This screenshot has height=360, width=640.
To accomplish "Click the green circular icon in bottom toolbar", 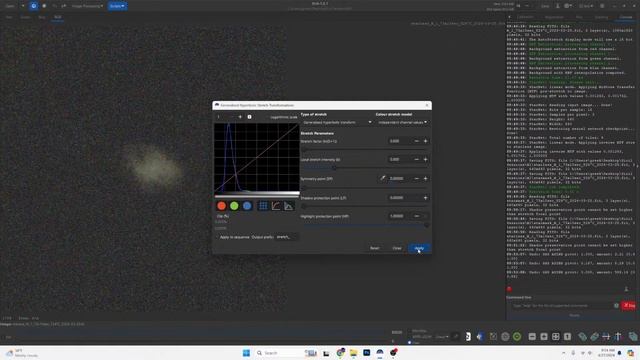I will (517, 337).
